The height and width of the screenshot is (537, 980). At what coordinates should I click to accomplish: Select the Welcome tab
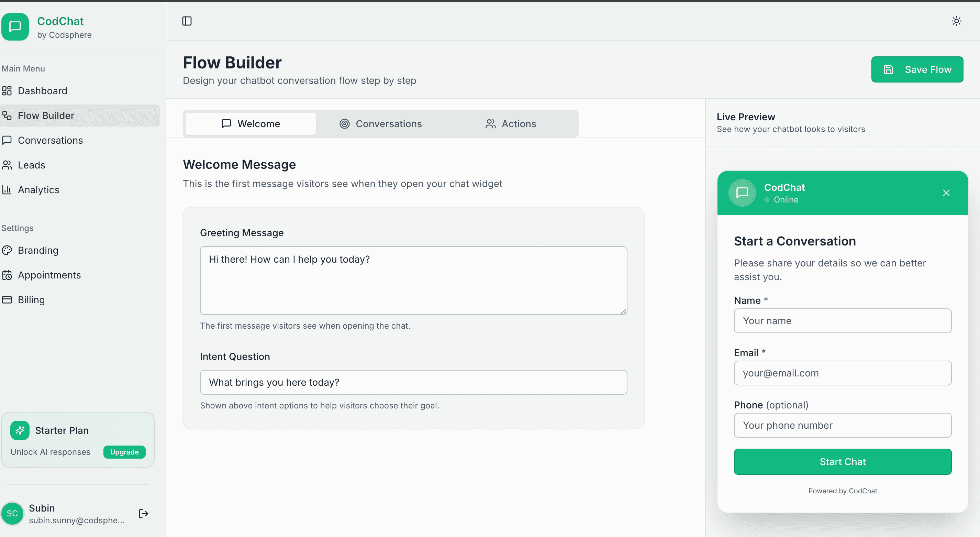click(251, 124)
